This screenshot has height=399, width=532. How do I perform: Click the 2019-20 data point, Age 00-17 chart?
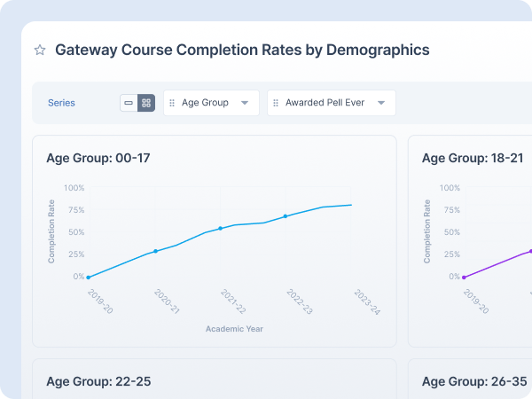coord(88,278)
